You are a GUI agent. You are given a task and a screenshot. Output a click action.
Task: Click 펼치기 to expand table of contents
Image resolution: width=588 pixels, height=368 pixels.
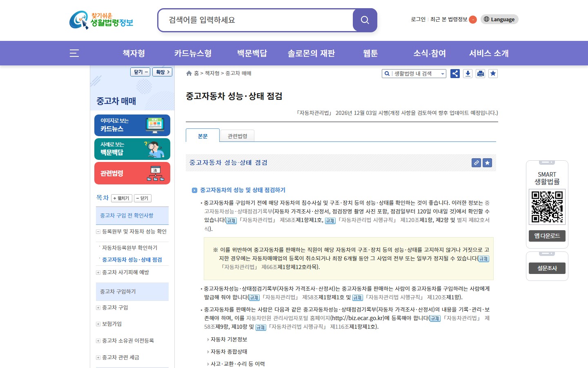[122, 198]
